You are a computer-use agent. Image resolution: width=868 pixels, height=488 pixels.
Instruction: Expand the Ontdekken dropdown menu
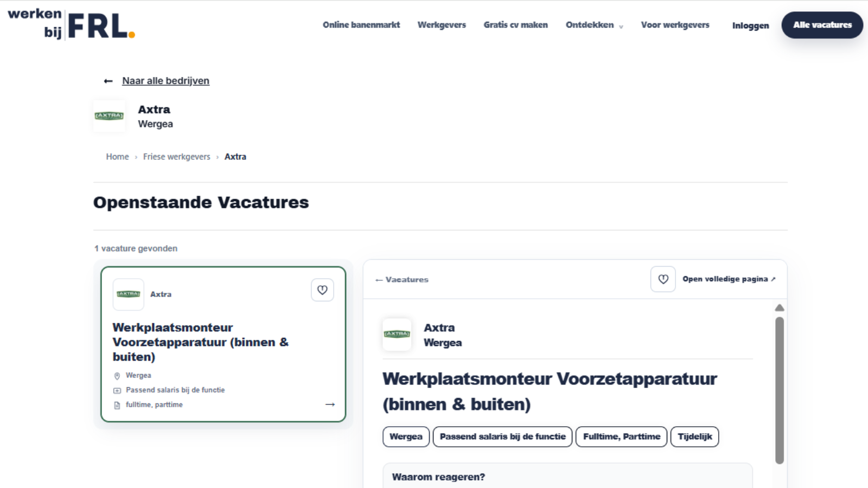click(x=595, y=25)
